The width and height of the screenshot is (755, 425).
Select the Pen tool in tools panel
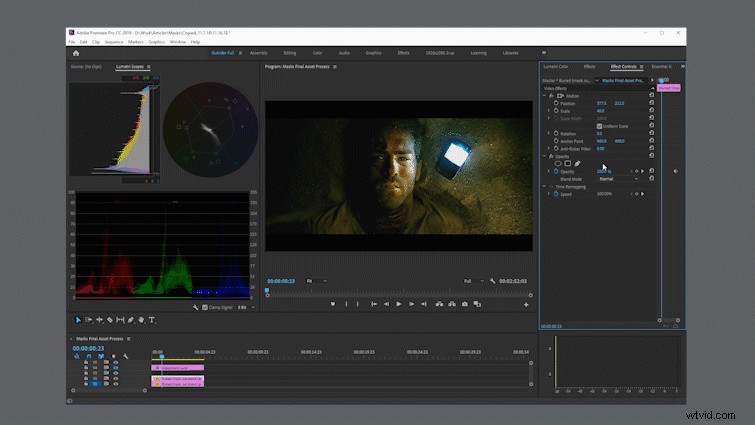pyautogui.click(x=130, y=320)
